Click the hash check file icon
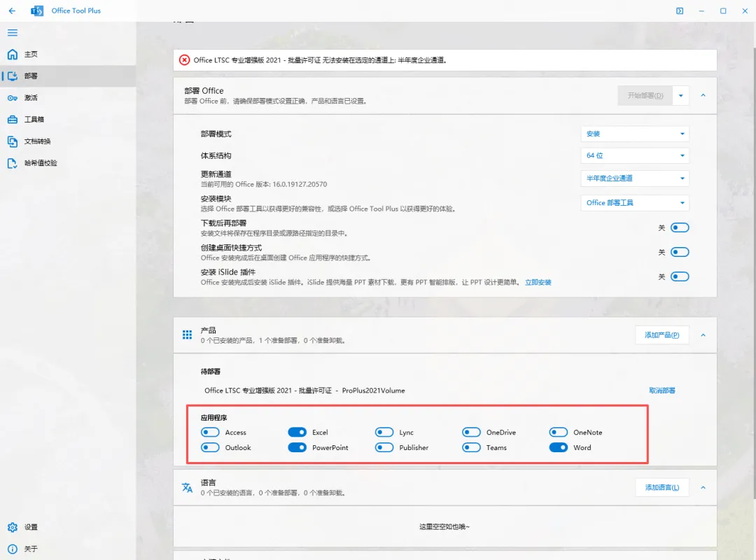Image resolution: width=756 pixels, height=560 pixels. coord(13,163)
